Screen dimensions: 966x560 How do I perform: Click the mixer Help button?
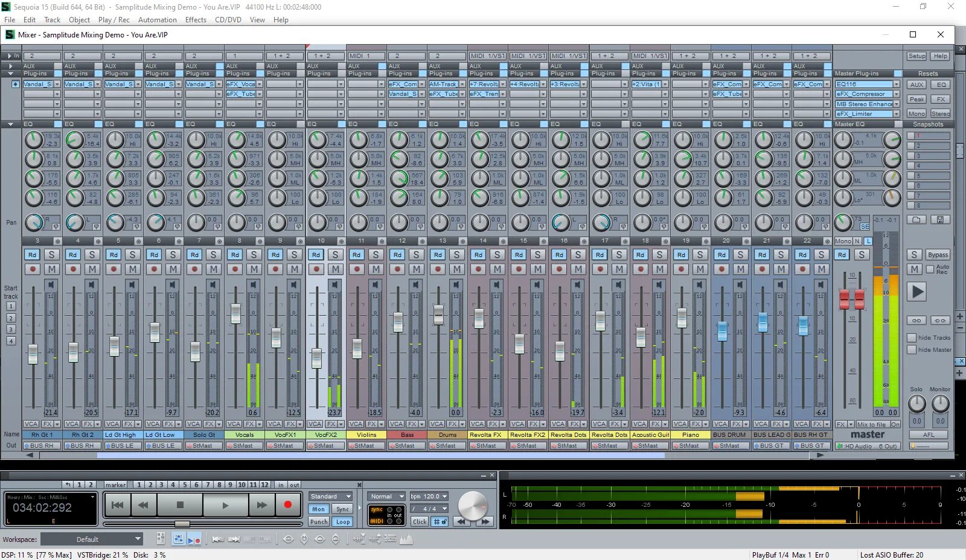click(940, 56)
